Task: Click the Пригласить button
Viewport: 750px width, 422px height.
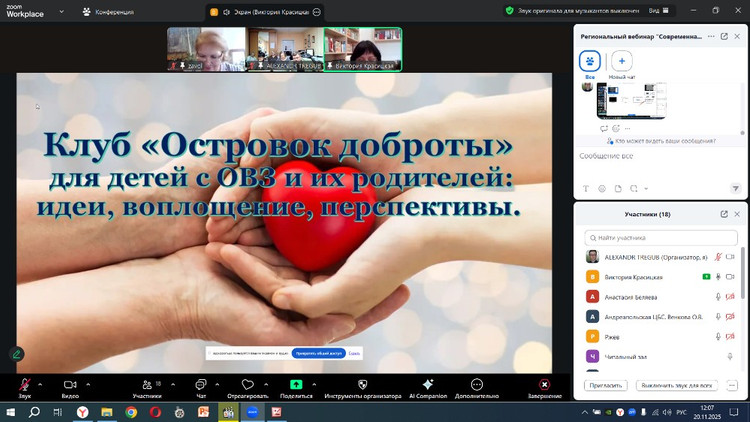Action: pyautogui.click(x=605, y=385)
